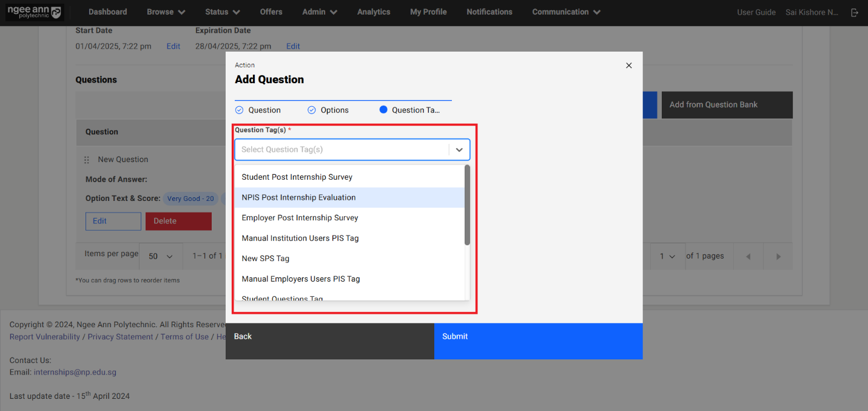The image size is (868, 411).
Task: Click the Options step checkmark icon
Action: pos(312,110)
